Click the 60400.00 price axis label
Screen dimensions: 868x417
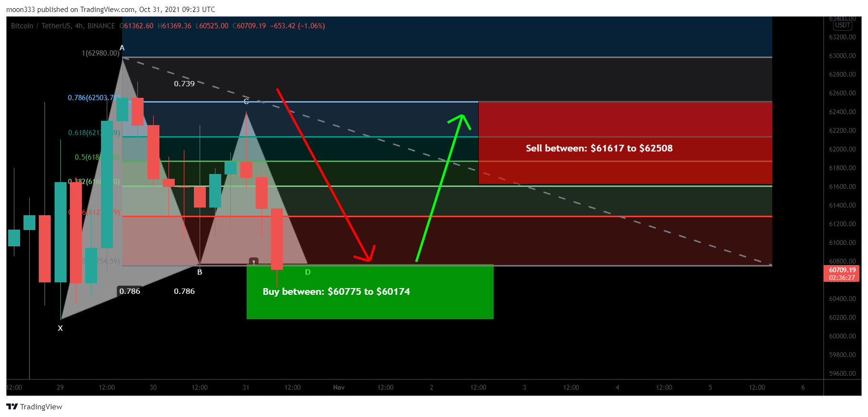842,299
